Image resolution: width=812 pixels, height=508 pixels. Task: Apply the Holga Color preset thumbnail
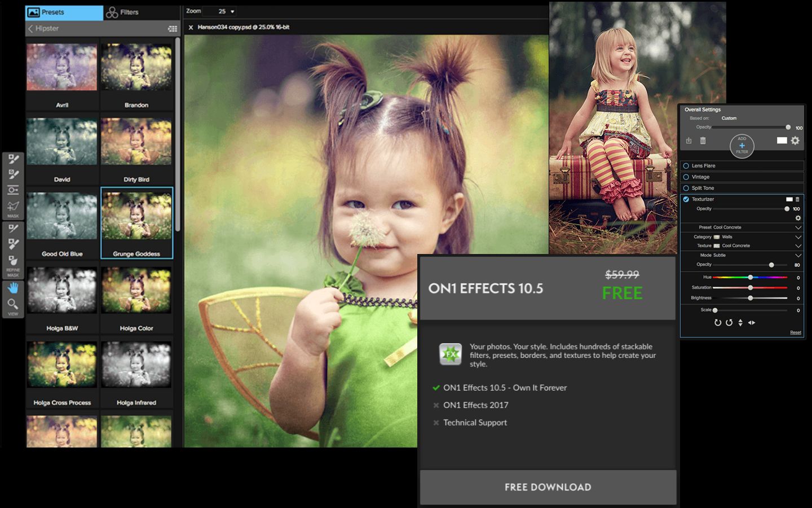click(136, 290)
